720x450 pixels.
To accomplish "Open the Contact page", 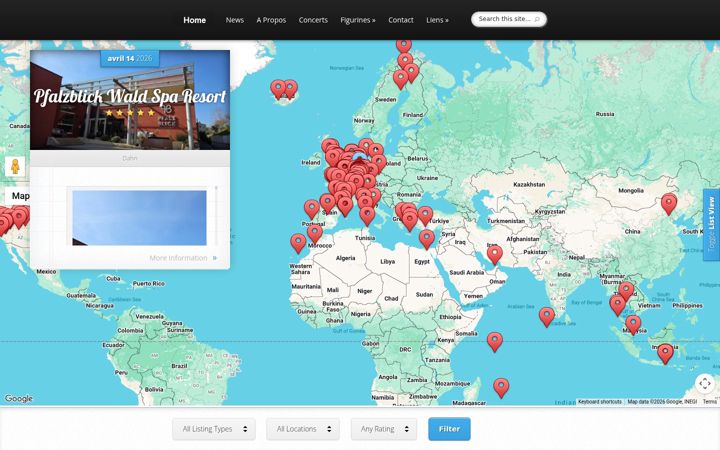I will coord(401,20).
